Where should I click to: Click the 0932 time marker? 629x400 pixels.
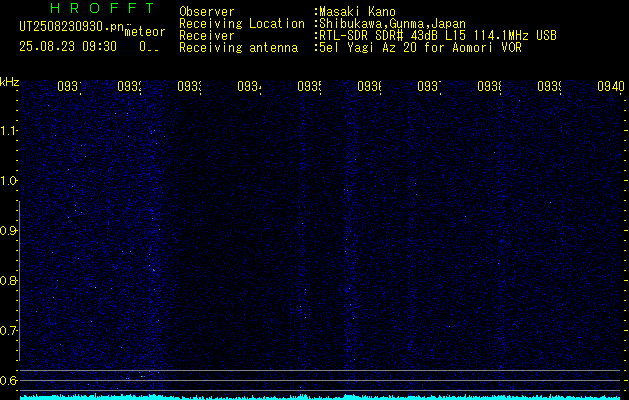(129, 86)
